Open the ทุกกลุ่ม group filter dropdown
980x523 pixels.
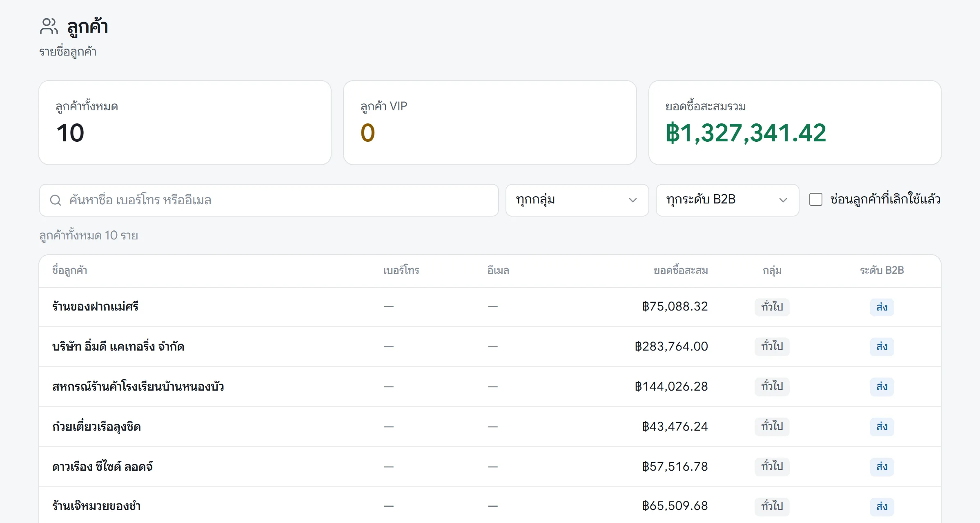click(x=577, y=200)
